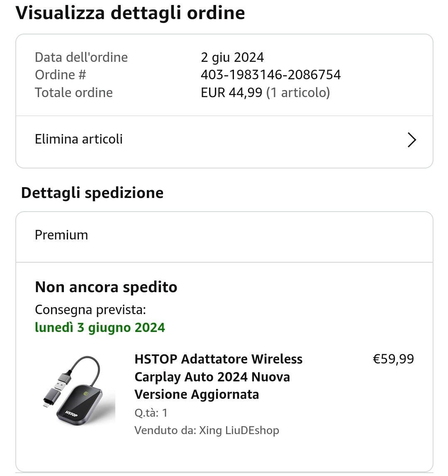Click the green delivery date lunedì 3 giugno
Screen dimensions: 448x476
(x=100, y=327)
